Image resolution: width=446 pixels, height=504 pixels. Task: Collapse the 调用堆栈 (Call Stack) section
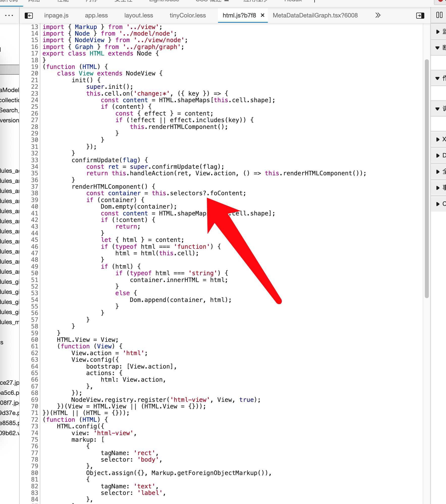438,109
